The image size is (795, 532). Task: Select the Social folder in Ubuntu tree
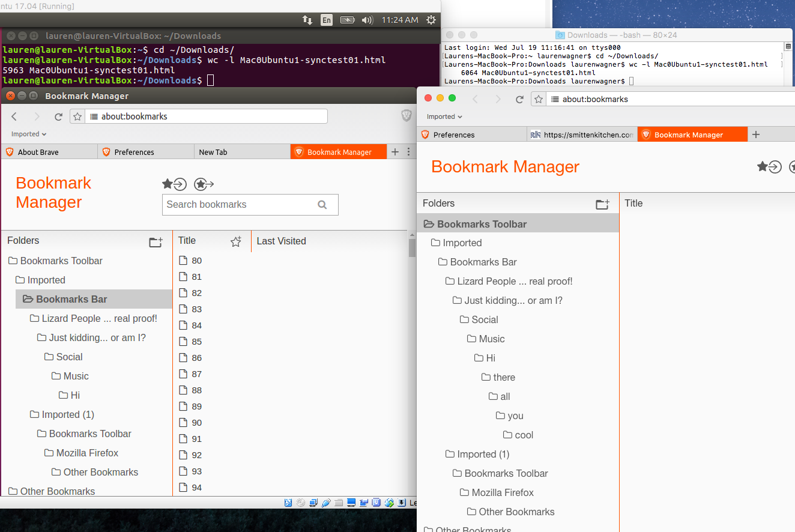pos(63,357)
